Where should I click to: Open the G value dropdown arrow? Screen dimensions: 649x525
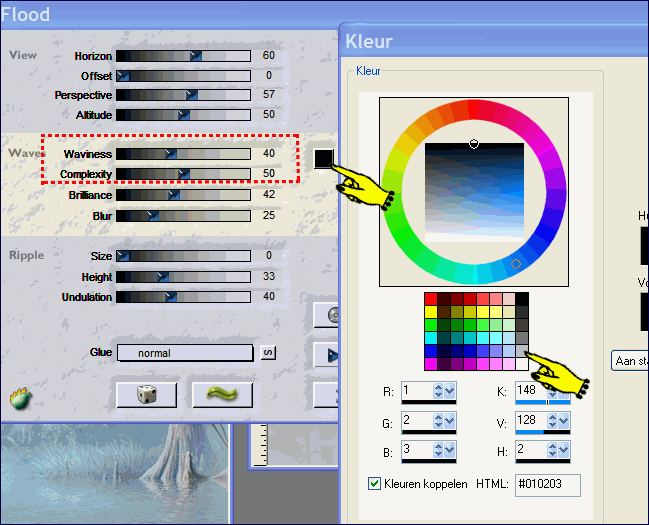coord(449,421)
